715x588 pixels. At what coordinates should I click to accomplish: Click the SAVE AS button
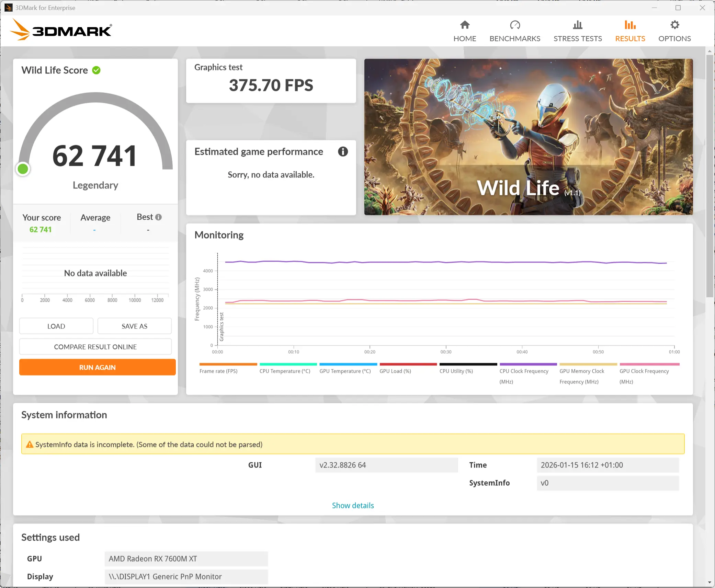tap(134, 326)
